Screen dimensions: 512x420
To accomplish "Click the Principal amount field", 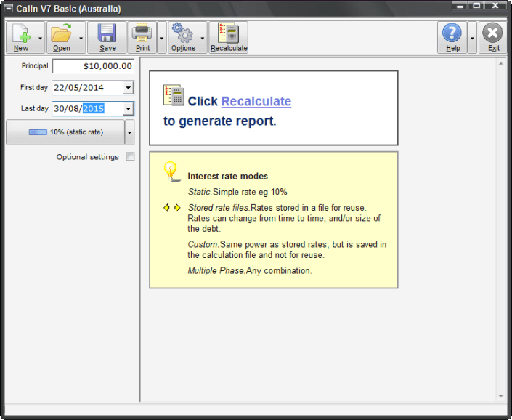I will (x=93, y=66).
